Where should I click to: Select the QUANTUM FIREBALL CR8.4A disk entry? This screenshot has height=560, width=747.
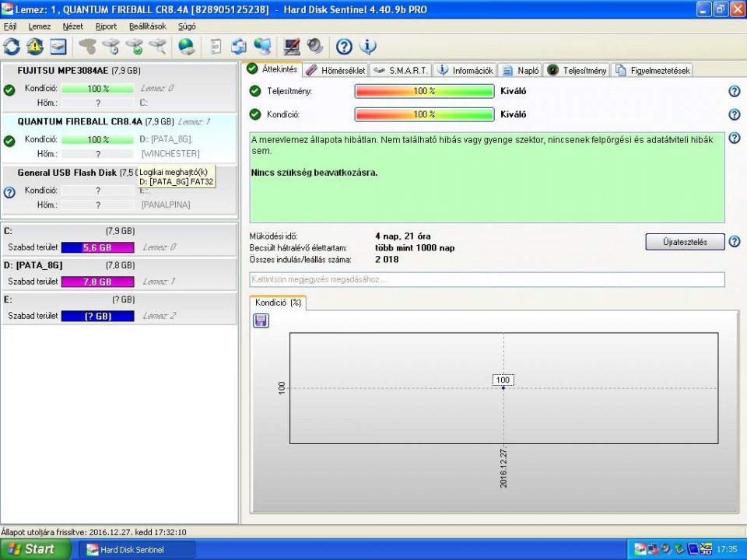pos(119,138)
